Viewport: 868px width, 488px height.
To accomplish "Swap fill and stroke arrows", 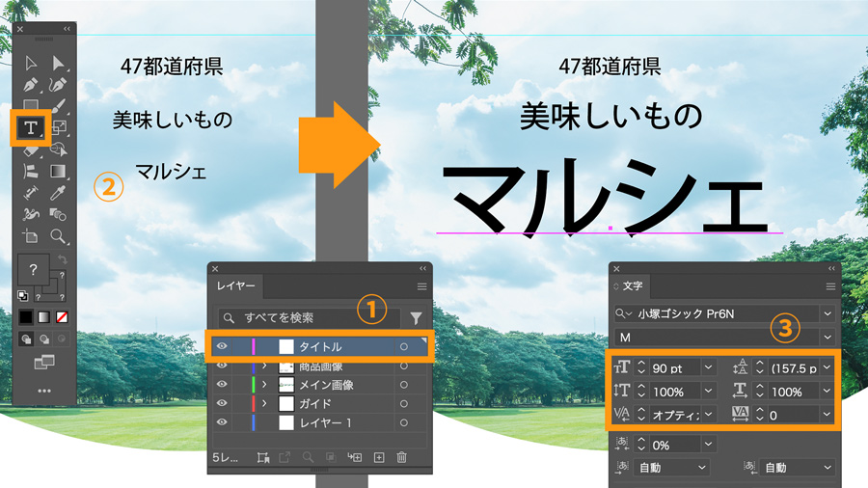I will pyautogui.click(x=62, y=259).
